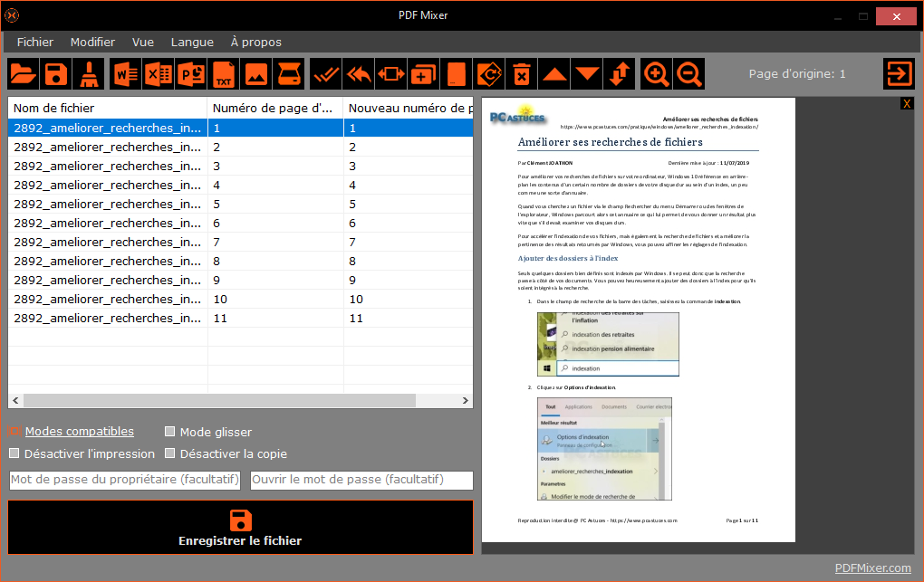Check Désactiver l'impression option

click(x=14, y=453)
